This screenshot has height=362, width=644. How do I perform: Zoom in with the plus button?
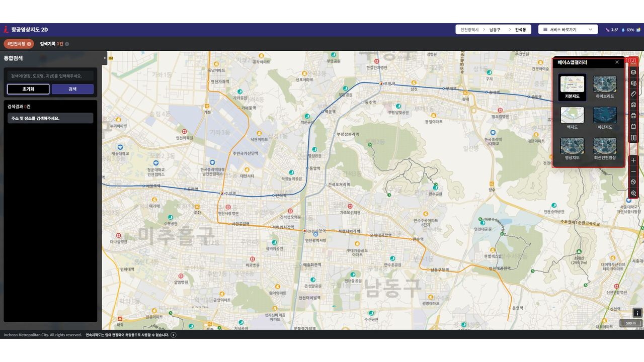coord(633,160)
